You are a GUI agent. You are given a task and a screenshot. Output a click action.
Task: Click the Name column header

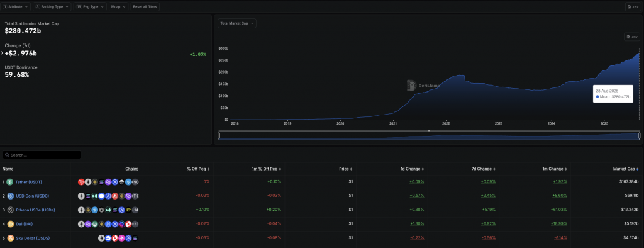(x=8, y=169)
